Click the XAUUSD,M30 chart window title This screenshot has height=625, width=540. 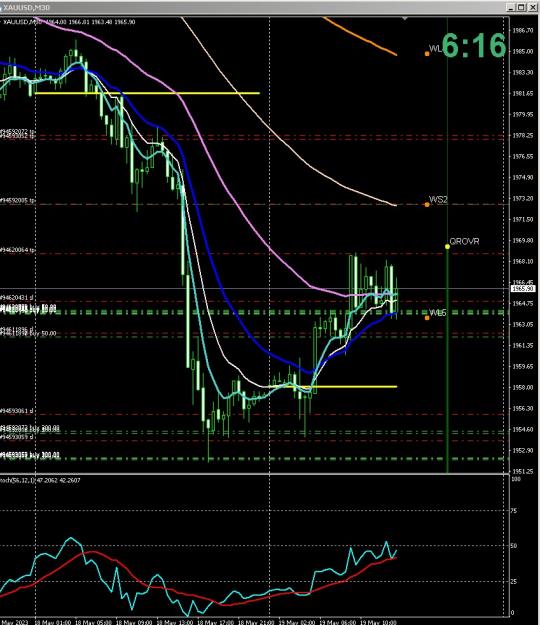click(x=26, y=8)
